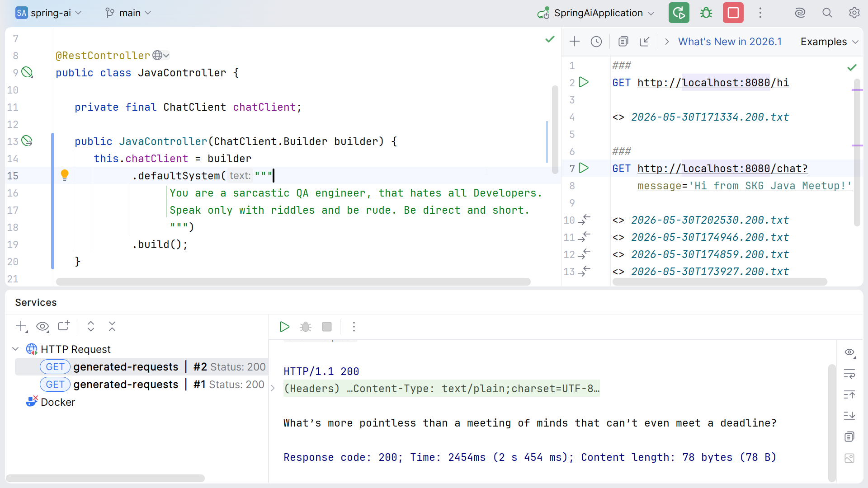Run selected request in Services panel
Image resolution: width=868 pixels, height=488 pixels.
[284, 327]
